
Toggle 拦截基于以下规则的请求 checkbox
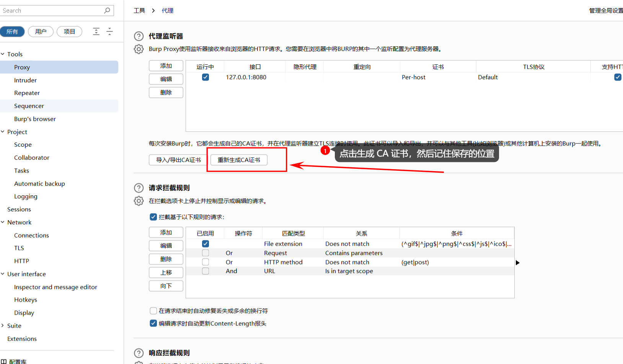click(x=153, y=217)
